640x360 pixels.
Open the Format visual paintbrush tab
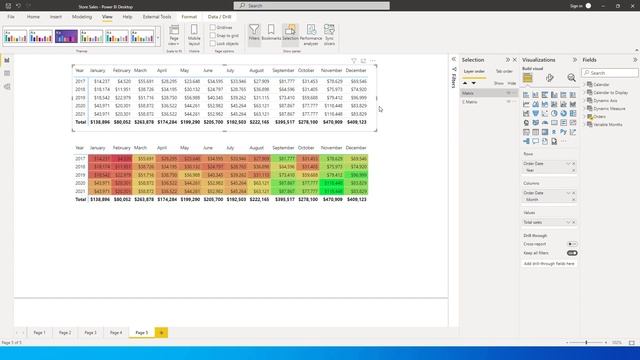pos(549,78)
